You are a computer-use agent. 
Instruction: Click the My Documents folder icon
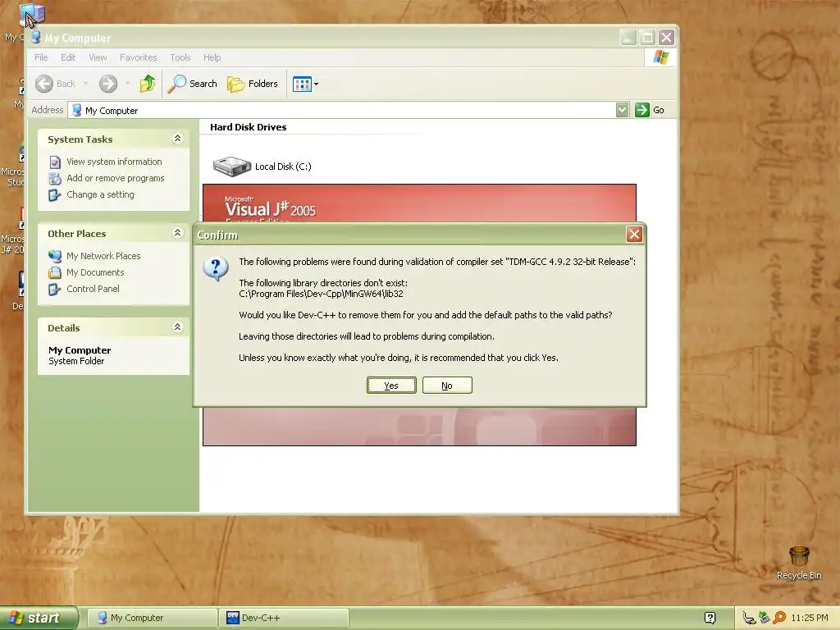(x=55, y=272)
